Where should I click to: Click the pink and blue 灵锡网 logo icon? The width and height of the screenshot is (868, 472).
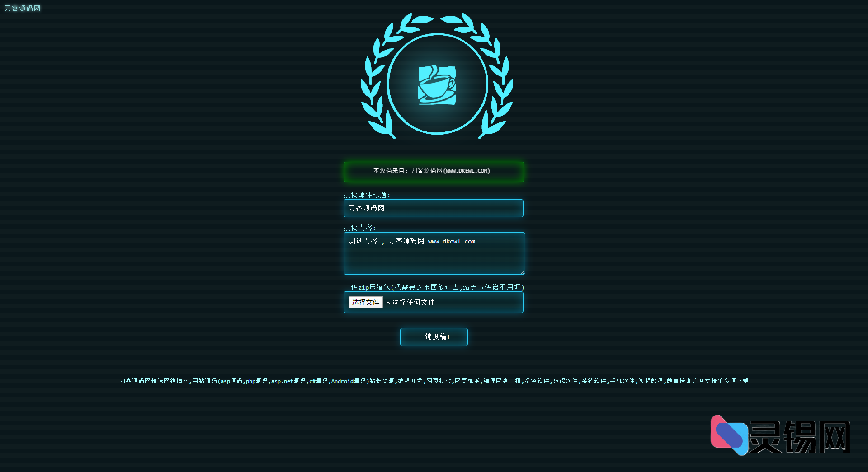coord(729,435)
